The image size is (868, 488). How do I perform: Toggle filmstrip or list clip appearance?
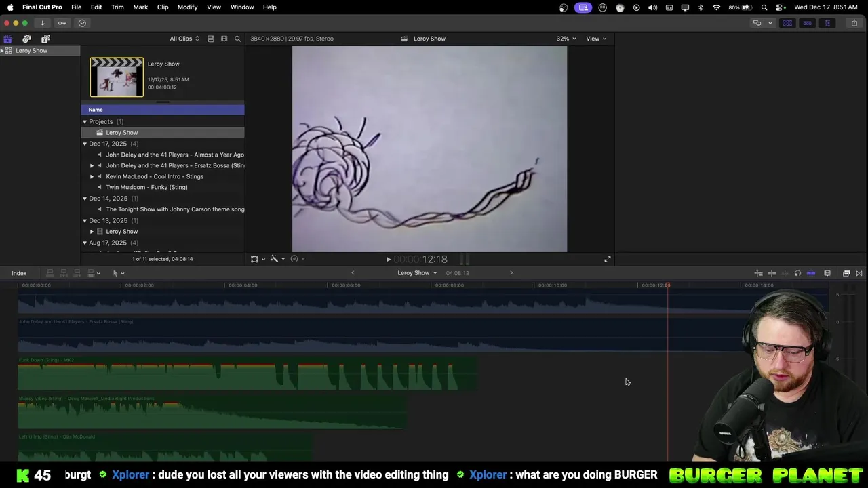[x=210, y=39]
